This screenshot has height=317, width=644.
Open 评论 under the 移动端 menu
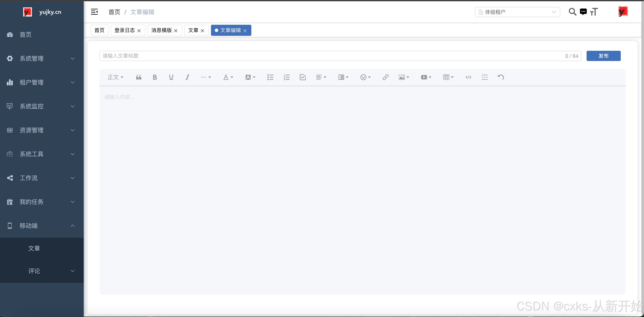(34, 271)
